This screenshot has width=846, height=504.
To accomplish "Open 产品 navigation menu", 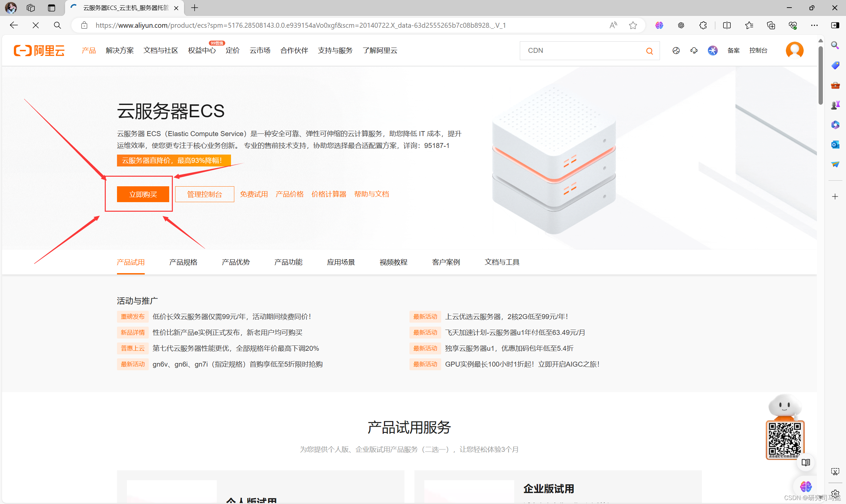I will [x=89, y=51].
